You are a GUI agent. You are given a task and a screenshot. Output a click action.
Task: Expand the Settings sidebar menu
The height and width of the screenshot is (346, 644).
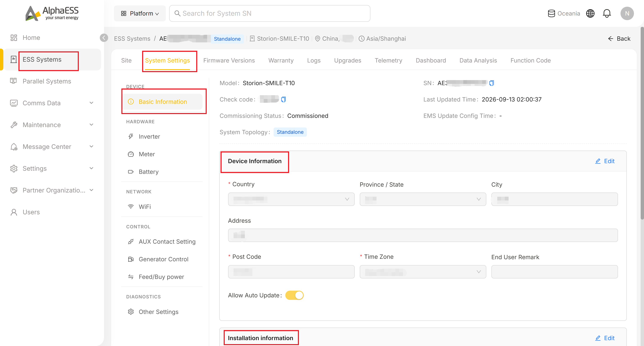[x=91, y=169]
